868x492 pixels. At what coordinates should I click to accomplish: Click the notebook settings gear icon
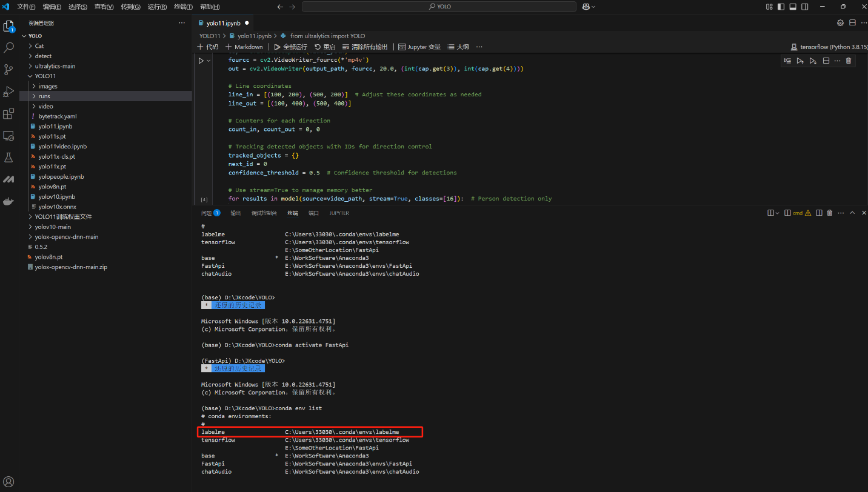(840, 23)
